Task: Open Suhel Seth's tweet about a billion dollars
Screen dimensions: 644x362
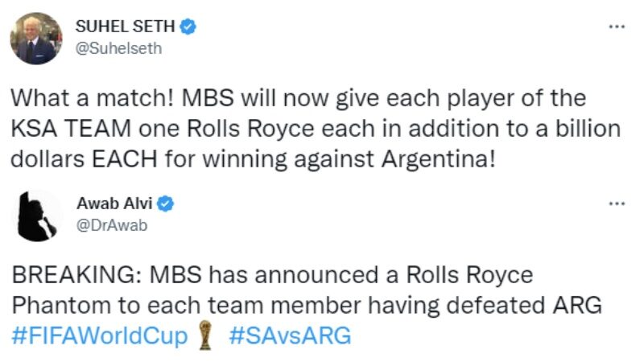Action: coord(314,129)
